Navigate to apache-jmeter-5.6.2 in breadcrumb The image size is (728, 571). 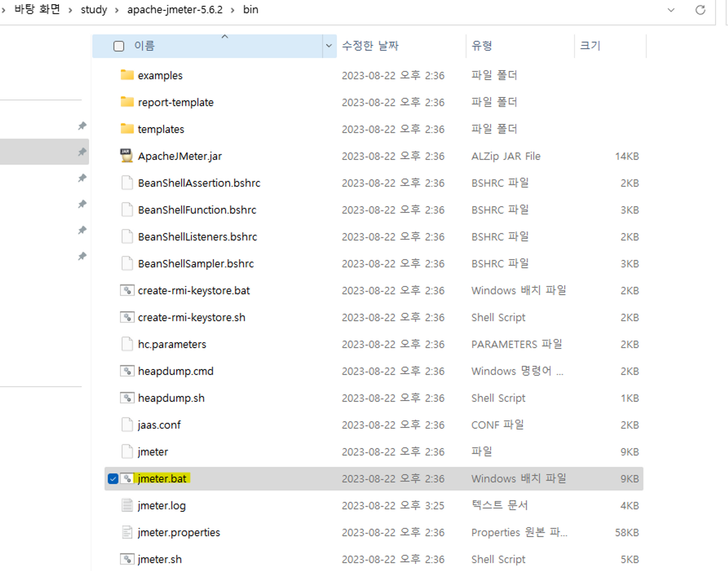[x=175, y=9]
